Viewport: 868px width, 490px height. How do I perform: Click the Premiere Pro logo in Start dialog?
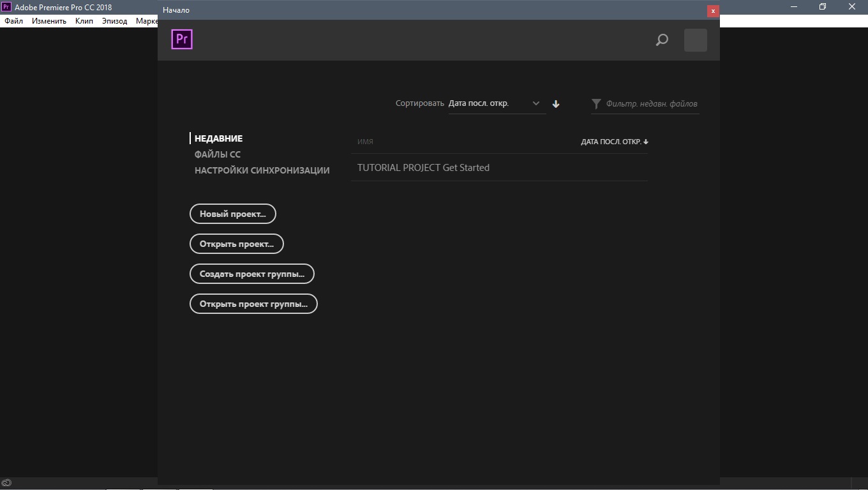pyautogui.click(x=182, y=40)
